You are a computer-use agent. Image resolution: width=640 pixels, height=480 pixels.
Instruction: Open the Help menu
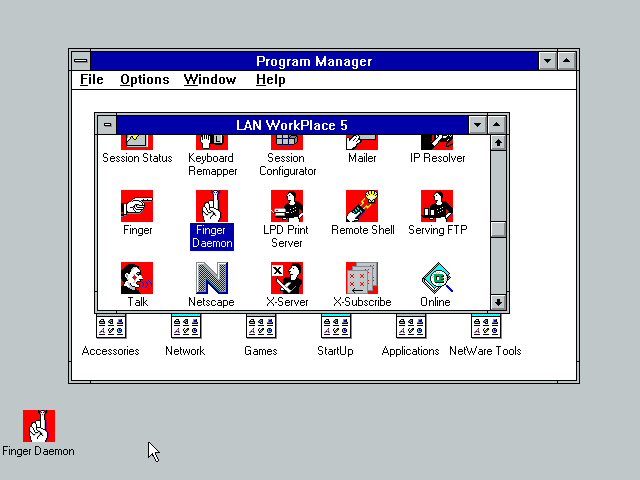point(270,80)
